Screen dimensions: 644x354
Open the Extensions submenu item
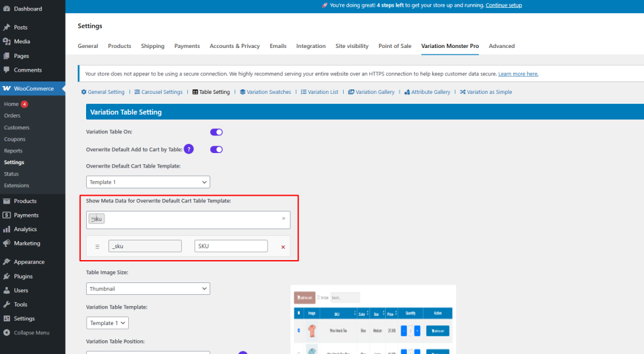point(16,186)
